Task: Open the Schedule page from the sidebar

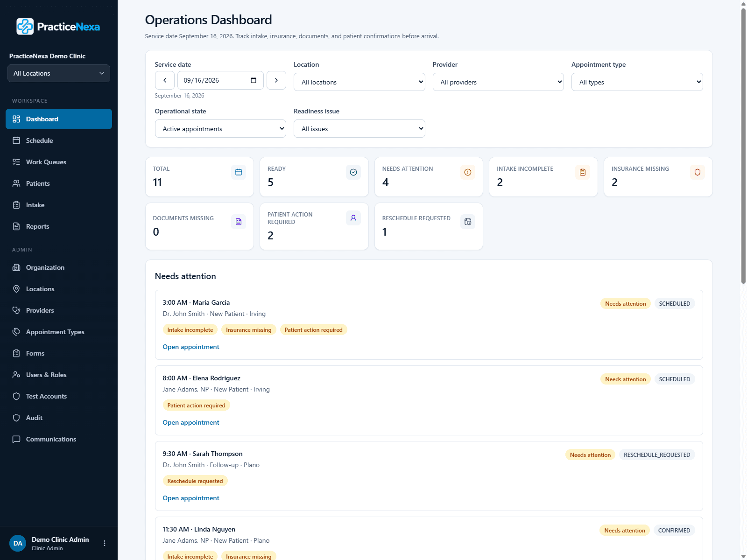Action: 59,140
